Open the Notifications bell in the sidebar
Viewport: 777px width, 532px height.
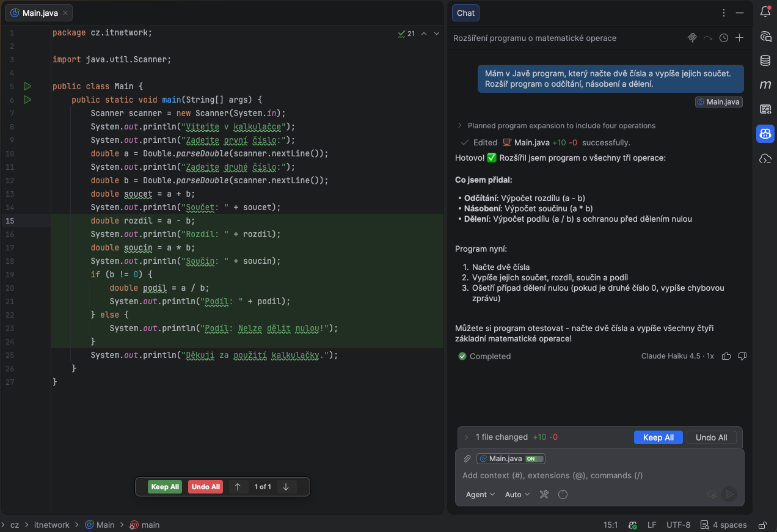click(765, 12)
